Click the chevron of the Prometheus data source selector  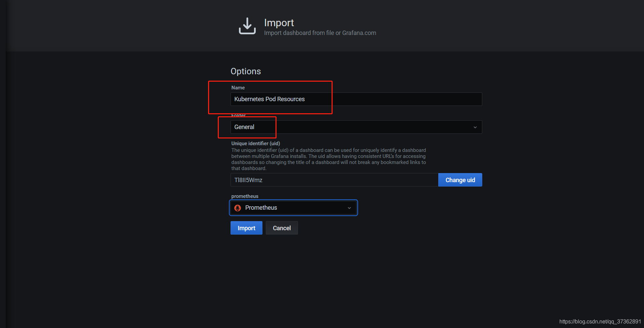[x=349, y=208]
